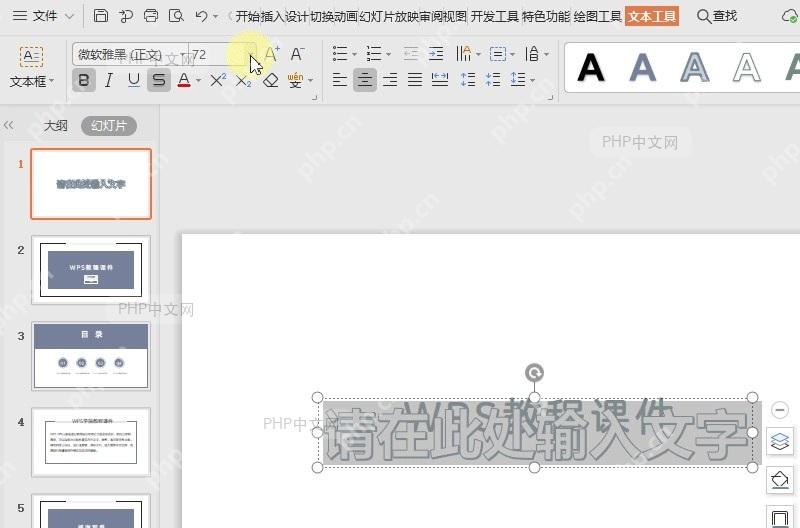This screenshot has width=800, height=528.
Task: Switch to the 设计 ribbon tab
Action: click(297, 16)
